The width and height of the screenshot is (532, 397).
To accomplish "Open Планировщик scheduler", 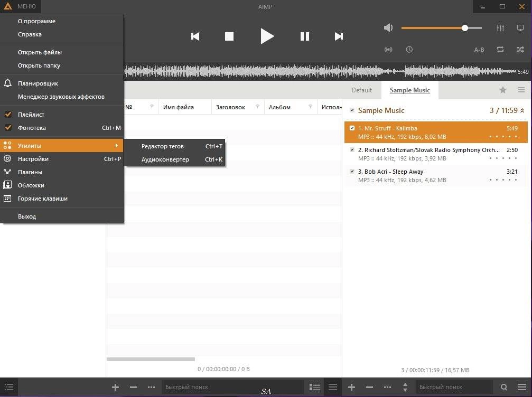I will coord(61,83).
